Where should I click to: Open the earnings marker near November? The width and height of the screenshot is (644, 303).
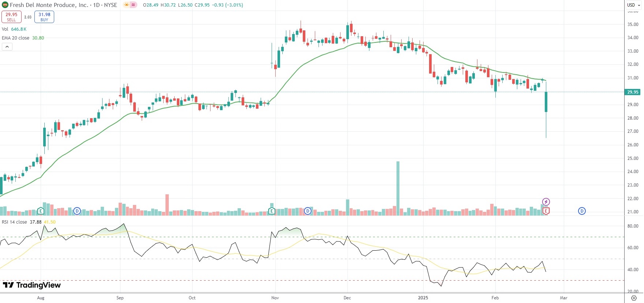(272, 211)
